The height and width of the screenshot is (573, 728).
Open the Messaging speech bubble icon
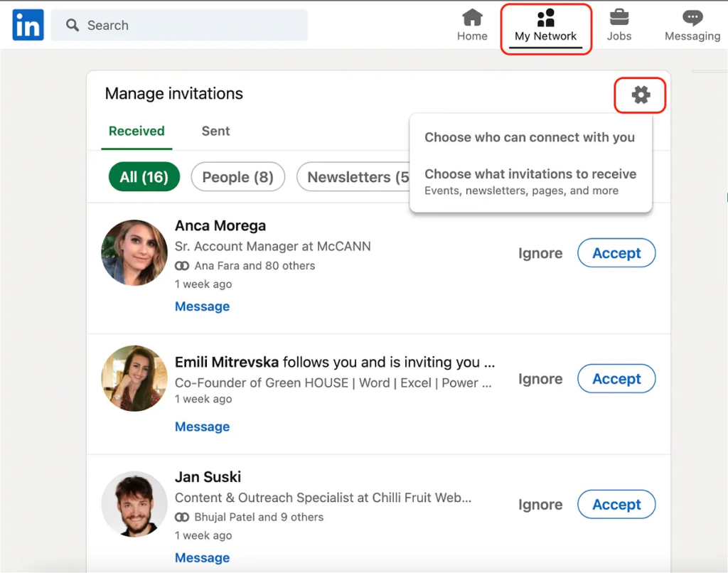tap(692, 18)
